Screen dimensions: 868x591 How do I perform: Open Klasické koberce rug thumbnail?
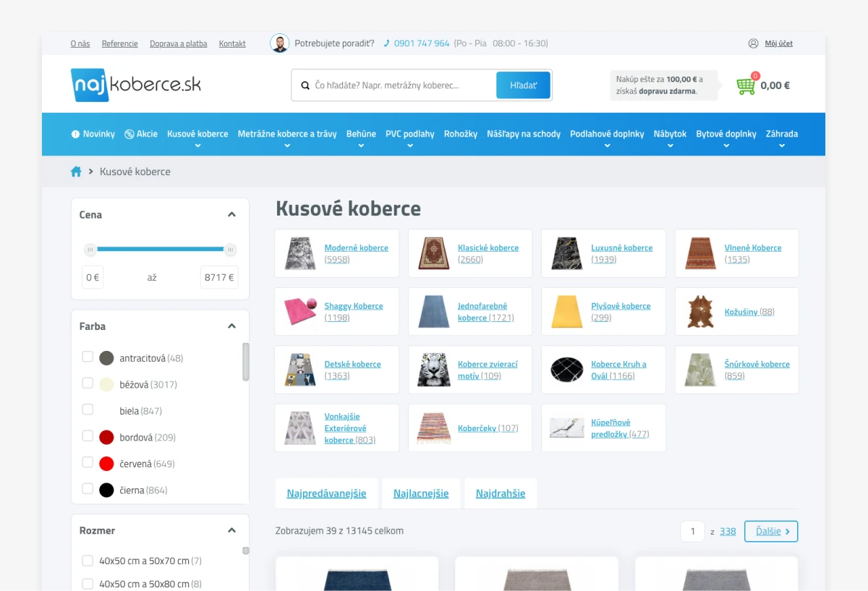(434, 253)
